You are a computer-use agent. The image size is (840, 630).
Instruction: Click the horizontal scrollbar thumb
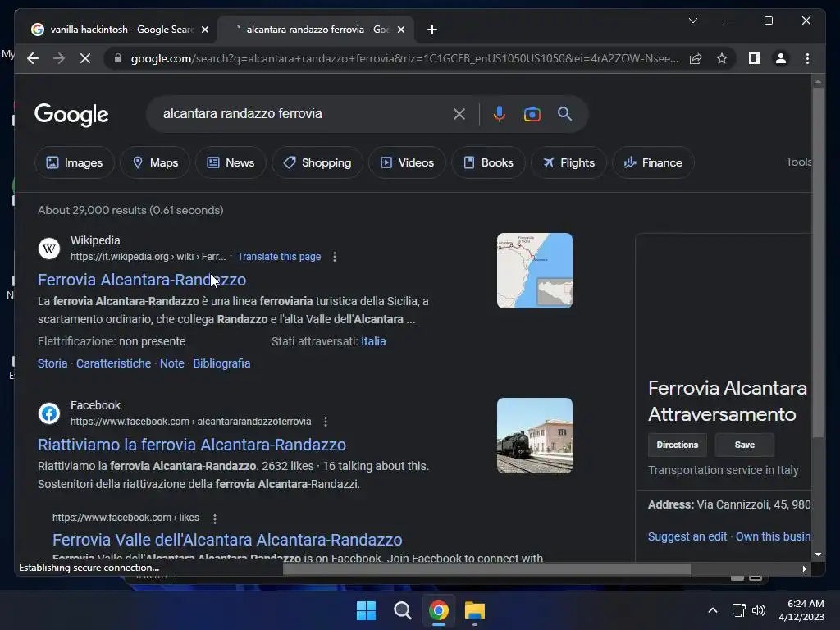coord(486,569)
